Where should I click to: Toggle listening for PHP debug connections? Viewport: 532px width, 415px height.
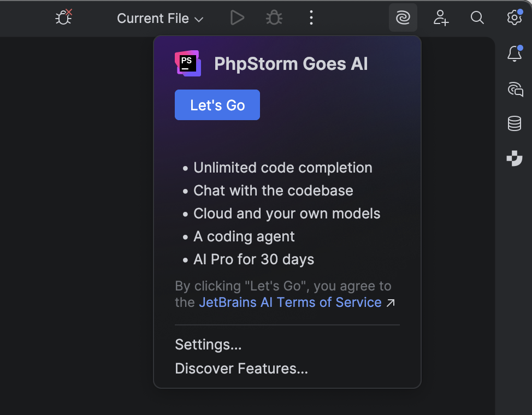tap(63, 17)
